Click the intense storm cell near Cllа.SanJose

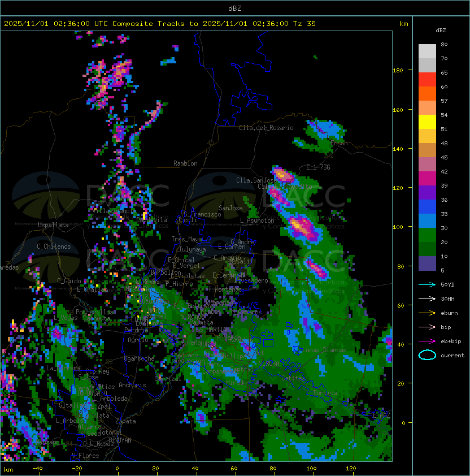point(283,175)
